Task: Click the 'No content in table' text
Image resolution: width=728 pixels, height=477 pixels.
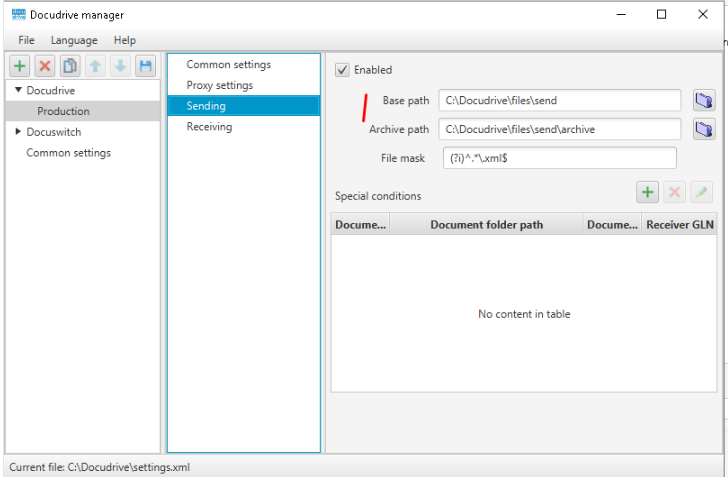Action: (x=524, y=314)
